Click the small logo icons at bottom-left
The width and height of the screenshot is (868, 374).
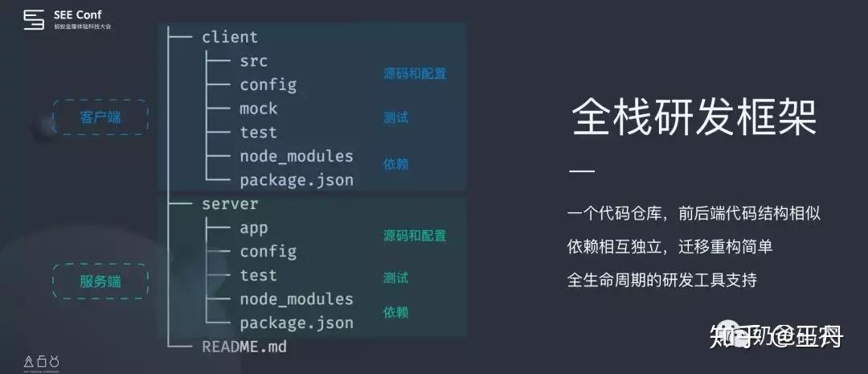(x=43, y=360)
